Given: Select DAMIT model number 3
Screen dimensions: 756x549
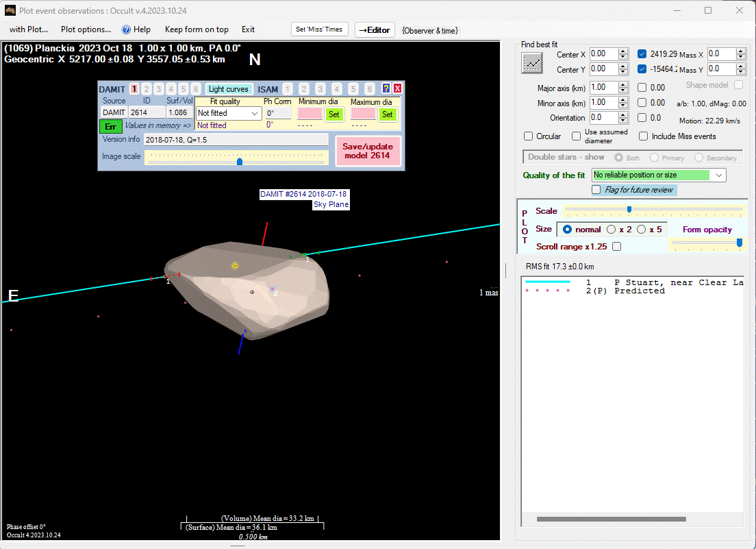Looking at the screenshot, I should tap(159, 89).
